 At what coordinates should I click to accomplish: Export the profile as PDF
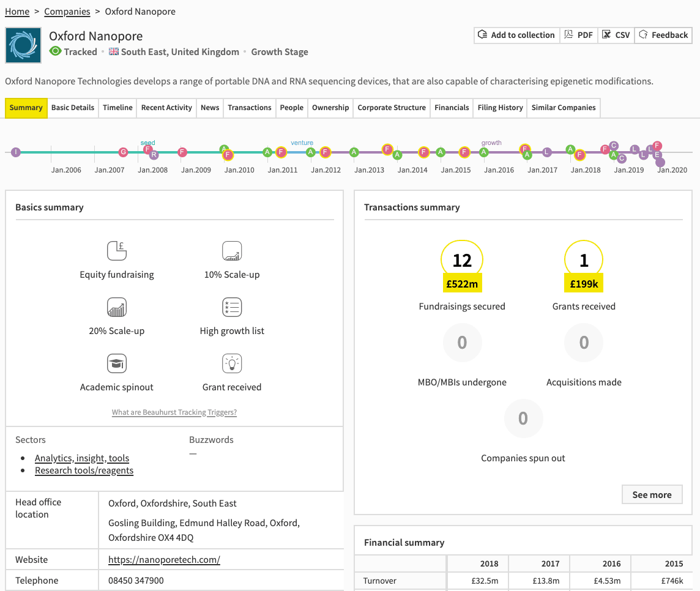click(x=579, y=35)
